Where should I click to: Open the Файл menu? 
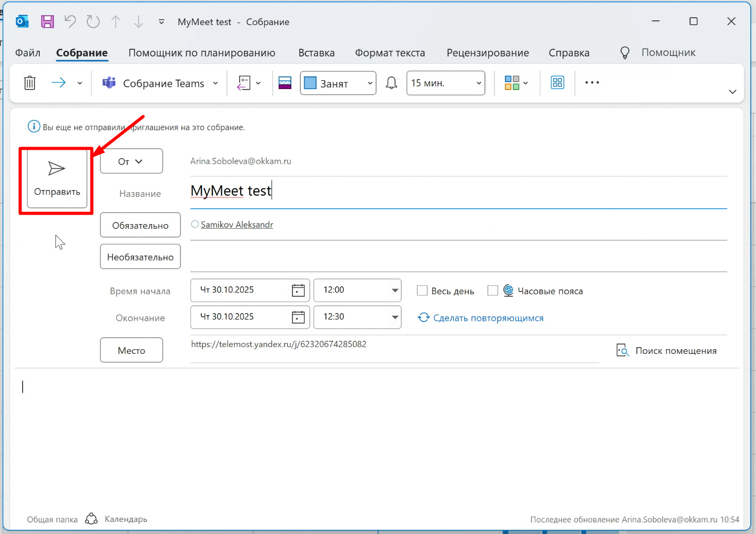(x=28, y=53)
